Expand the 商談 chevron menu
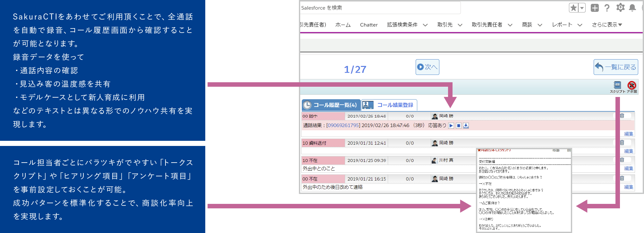The height and width of the screenshot is (233, 644). point(540,25)
